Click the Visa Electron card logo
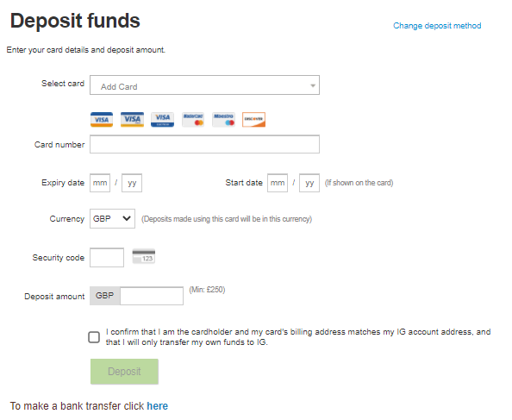 [162, 120]
